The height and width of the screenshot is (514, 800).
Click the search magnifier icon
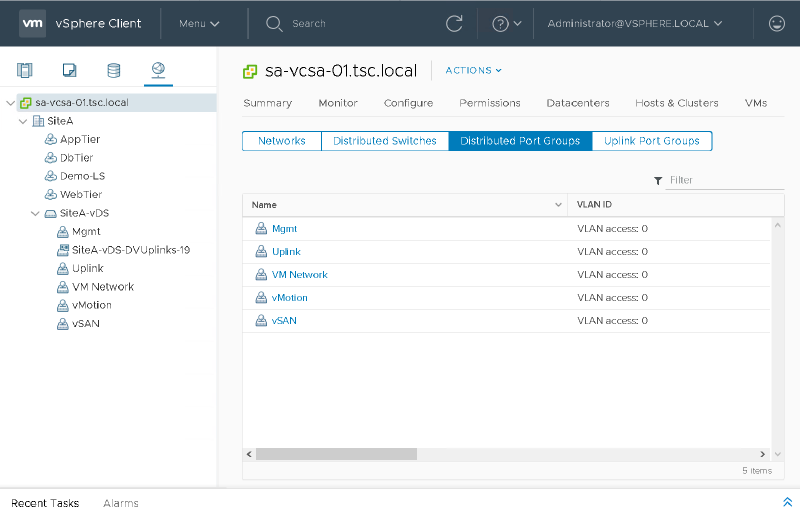[x=274, y=23]
